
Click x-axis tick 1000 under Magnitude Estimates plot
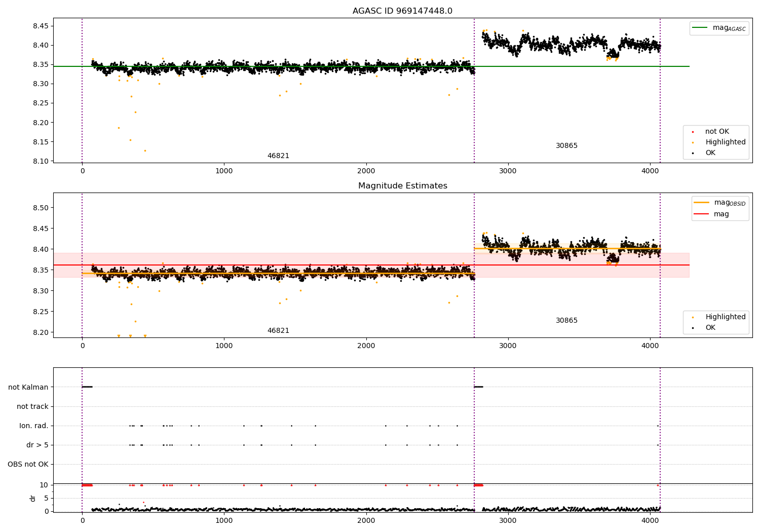224,346
